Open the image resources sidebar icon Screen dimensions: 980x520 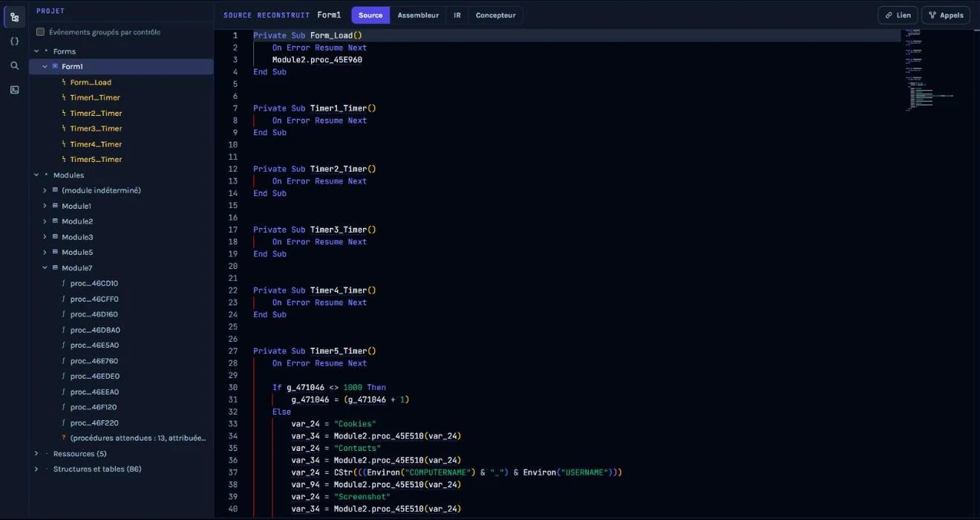coord(14,90)
